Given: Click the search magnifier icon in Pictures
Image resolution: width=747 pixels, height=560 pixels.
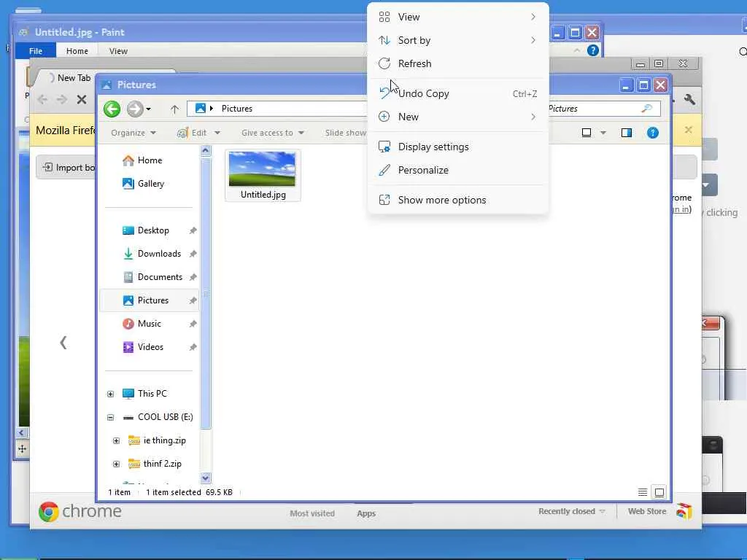Looking at the screenshot, I should (x=646, y=109).
